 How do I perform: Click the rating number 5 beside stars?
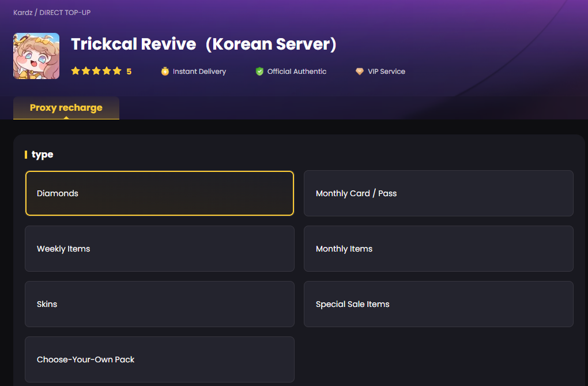(129, 72)
